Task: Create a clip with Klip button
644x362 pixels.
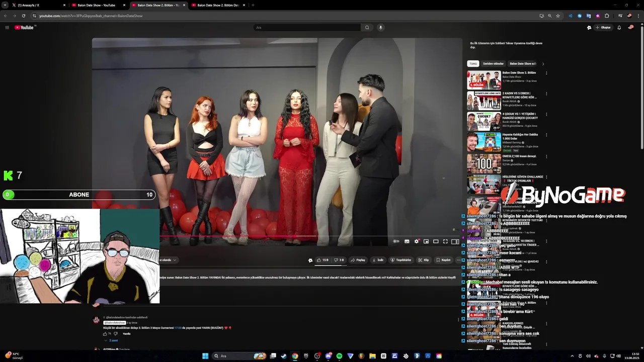Action: coord(424,260)
